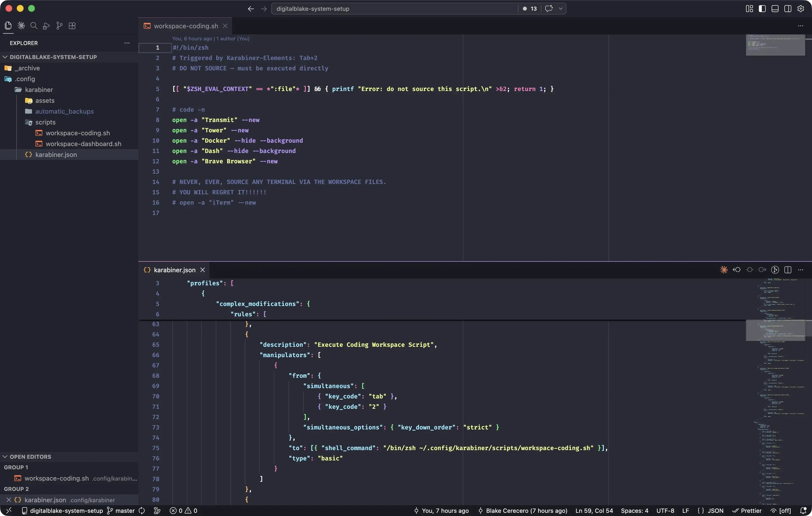Click the Ln 59, Col 54 indicator
The width and height of the screenshot is (812, 516).
594,511
